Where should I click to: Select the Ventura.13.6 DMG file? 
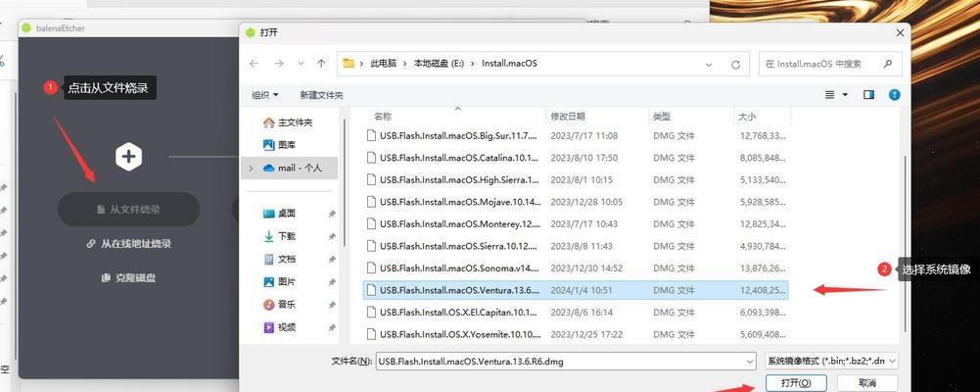[576, 290]
